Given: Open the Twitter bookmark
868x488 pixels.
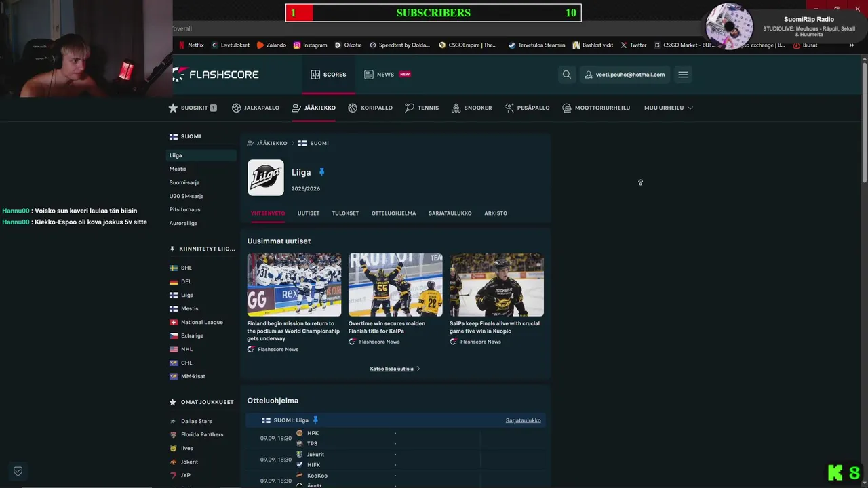Looking at the screenshot, I should pos(633,45).
